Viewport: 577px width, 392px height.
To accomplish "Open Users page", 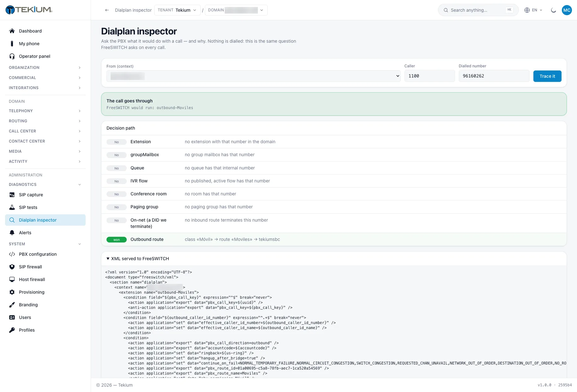I will click(x=45, y=317).
